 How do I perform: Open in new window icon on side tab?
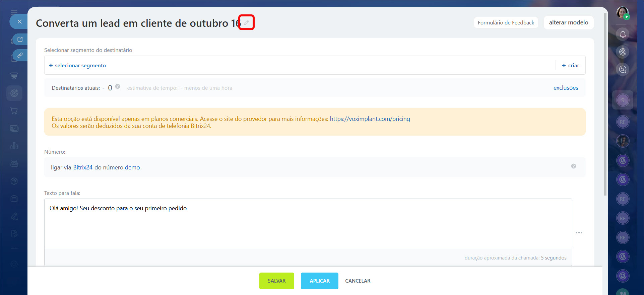pyautogui.click(x=20, y=40)
